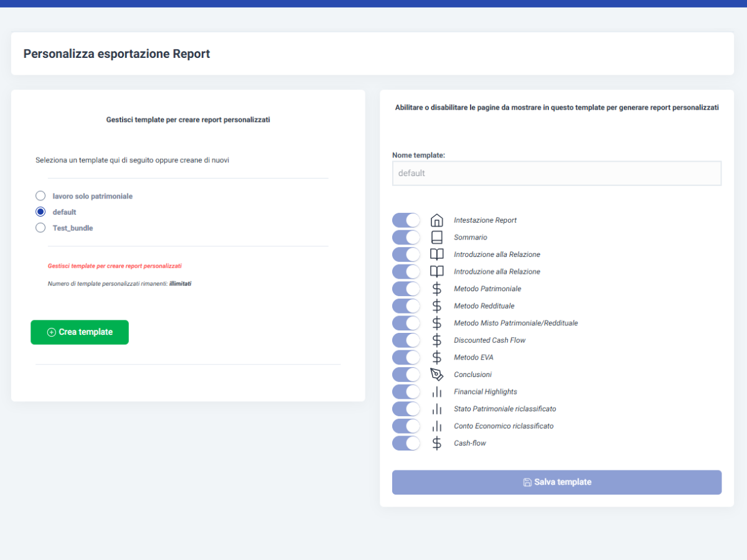747x560 pixels.
Task: Click bar chart icon for Conto Economico riclassificato
Action: (437, 426)
